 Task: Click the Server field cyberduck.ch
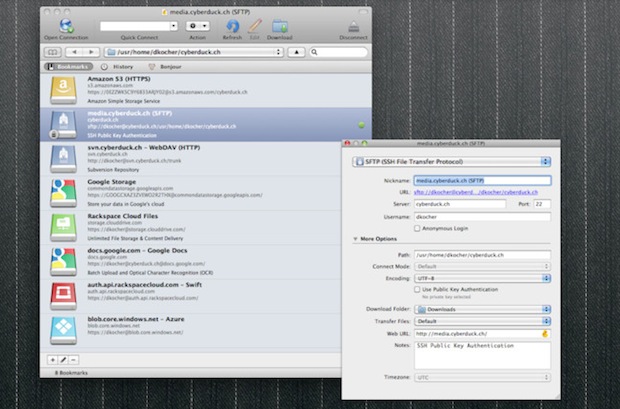click(459, 204)
